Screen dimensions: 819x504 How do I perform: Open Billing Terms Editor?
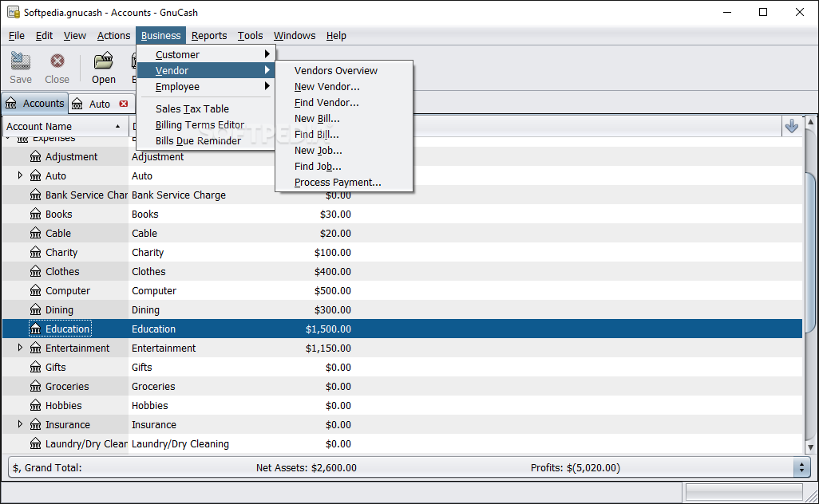[x=206, y=124]
